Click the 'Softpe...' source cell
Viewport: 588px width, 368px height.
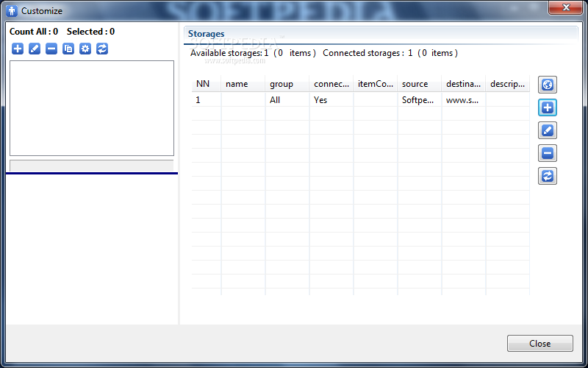tap(420, 100)
